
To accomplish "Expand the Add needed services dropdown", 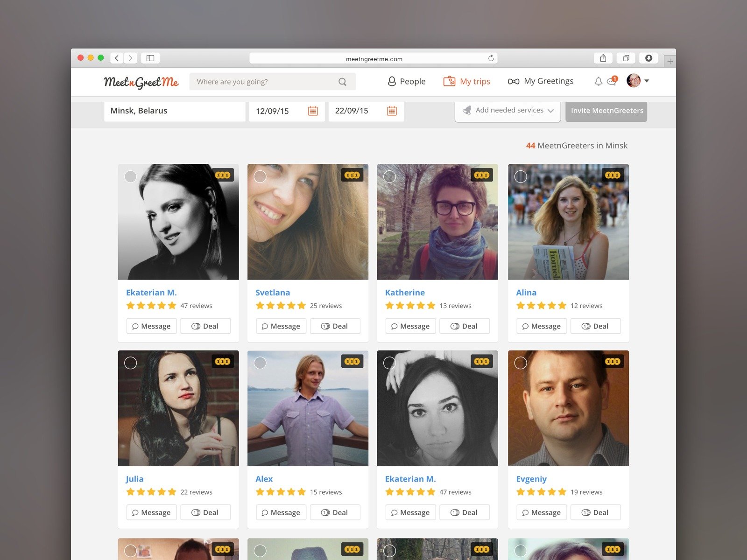I will (x=507, y=111).
